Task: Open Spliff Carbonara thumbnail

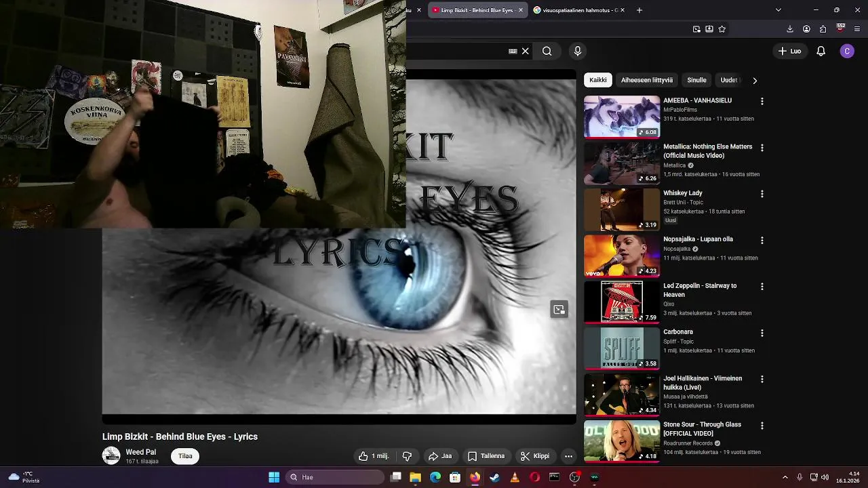Action: click(x=622, y=348)
